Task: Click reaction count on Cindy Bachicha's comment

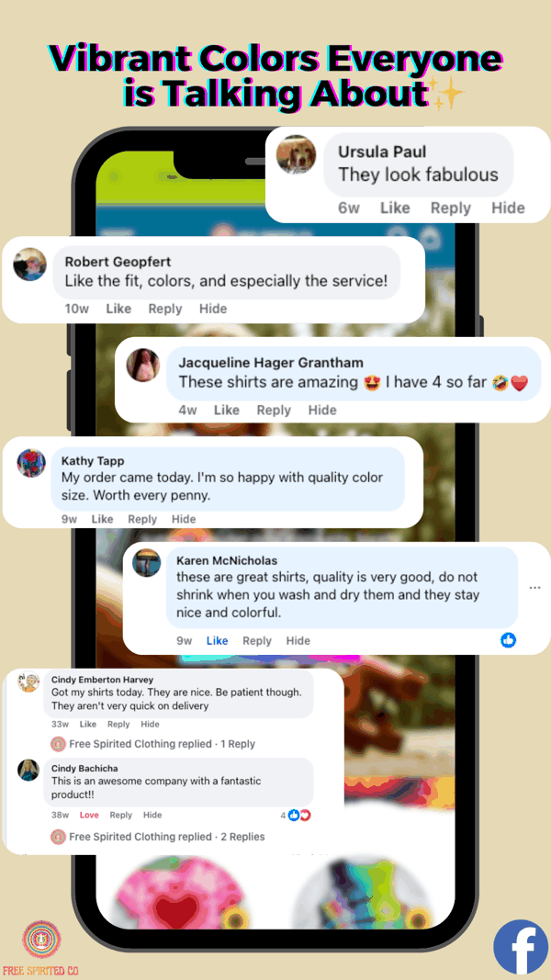Action: tap(296, 815)
